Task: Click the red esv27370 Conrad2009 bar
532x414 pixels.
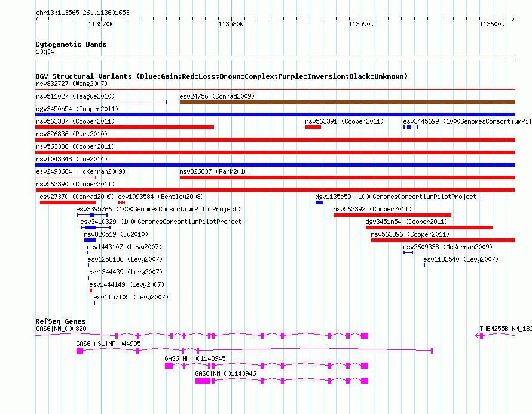Action: pos(68,203)
